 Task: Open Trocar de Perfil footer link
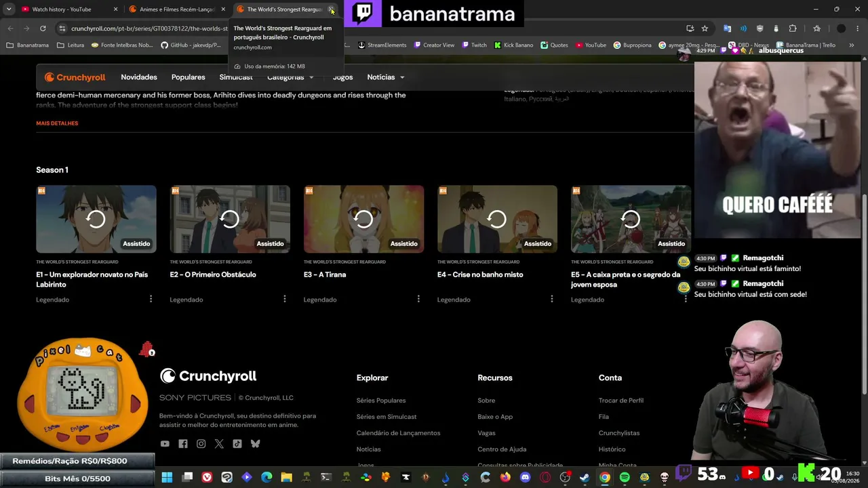621,401
